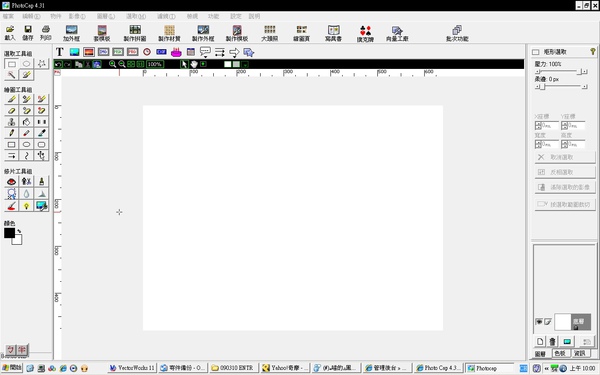Image resolution: width=600 pixels, height=375 pixels.
Task: Click the X coordinate input field
Action: click(546, 126)
